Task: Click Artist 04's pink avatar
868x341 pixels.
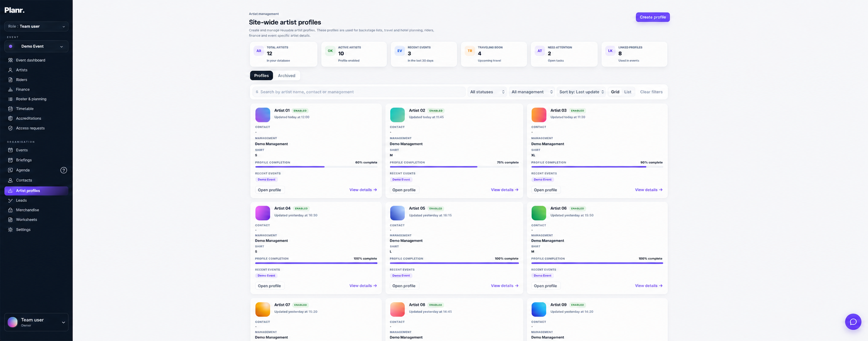Action: click(263, 213)
